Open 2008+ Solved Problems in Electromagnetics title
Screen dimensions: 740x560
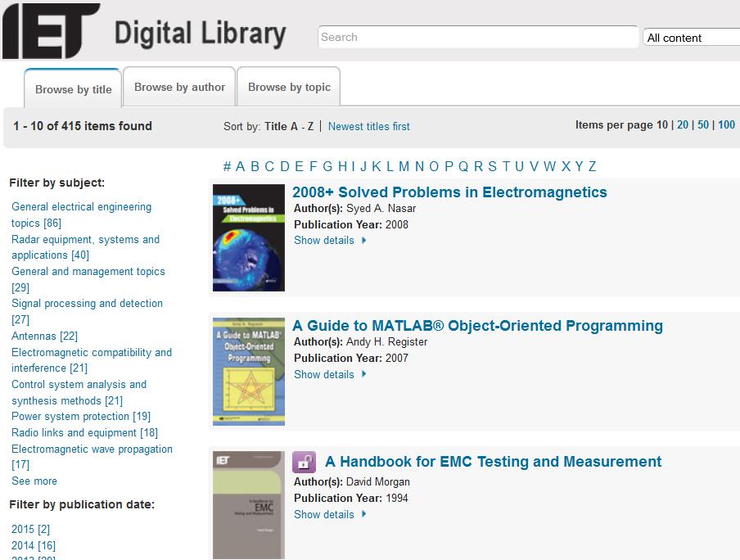tap(449, 192)
